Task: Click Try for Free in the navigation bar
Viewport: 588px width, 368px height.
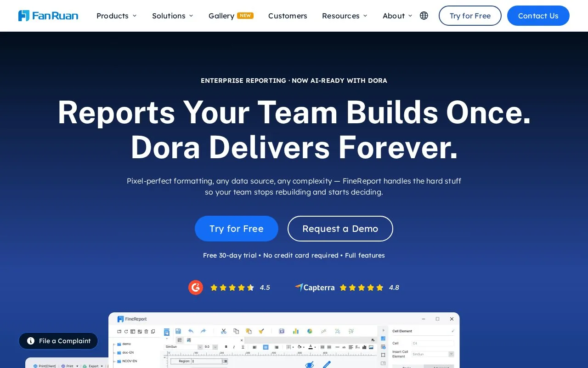Action: (x=470, y=16)
